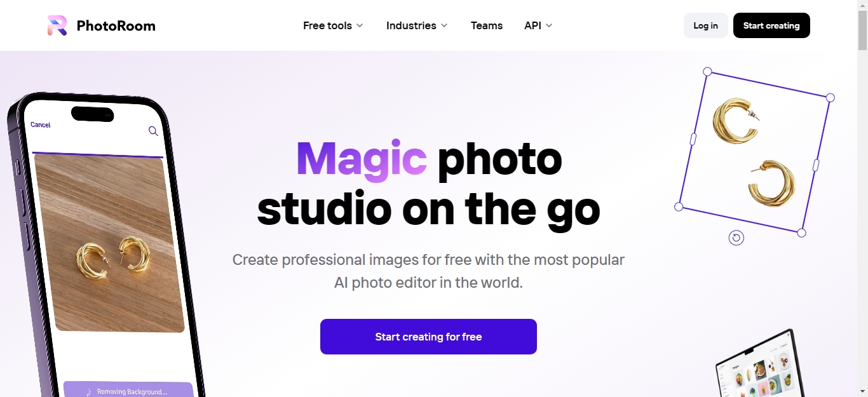The width and height of the screenshot is (868, 397).
Task: Click Start creating in the header
Action: [x=771, y=25]
